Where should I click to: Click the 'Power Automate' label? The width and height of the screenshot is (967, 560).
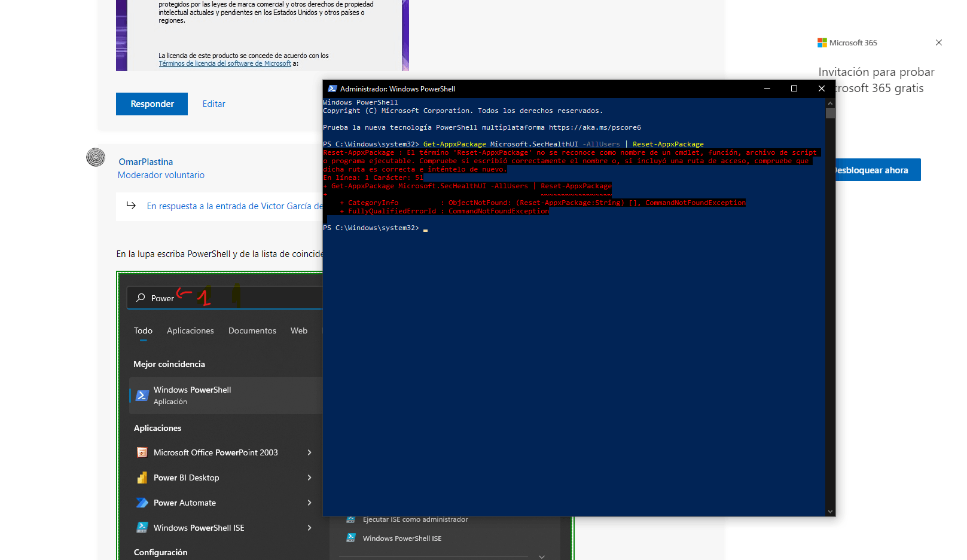pos(185,503)
